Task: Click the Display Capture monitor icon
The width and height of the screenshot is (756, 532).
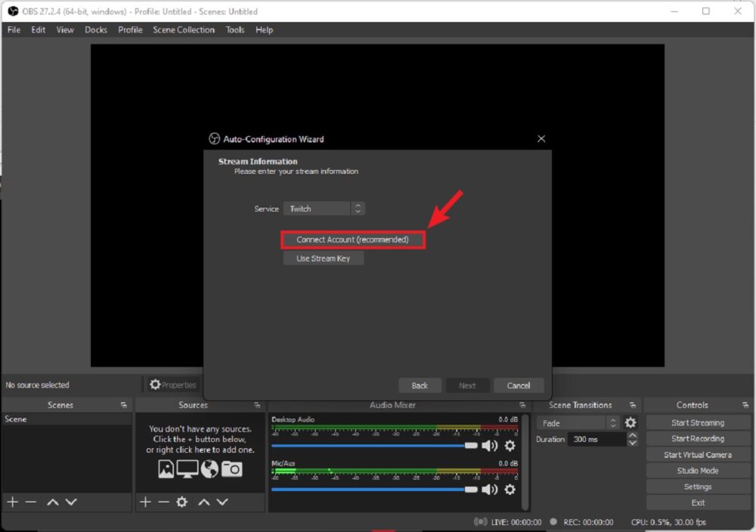Action: tap(187, 469)
